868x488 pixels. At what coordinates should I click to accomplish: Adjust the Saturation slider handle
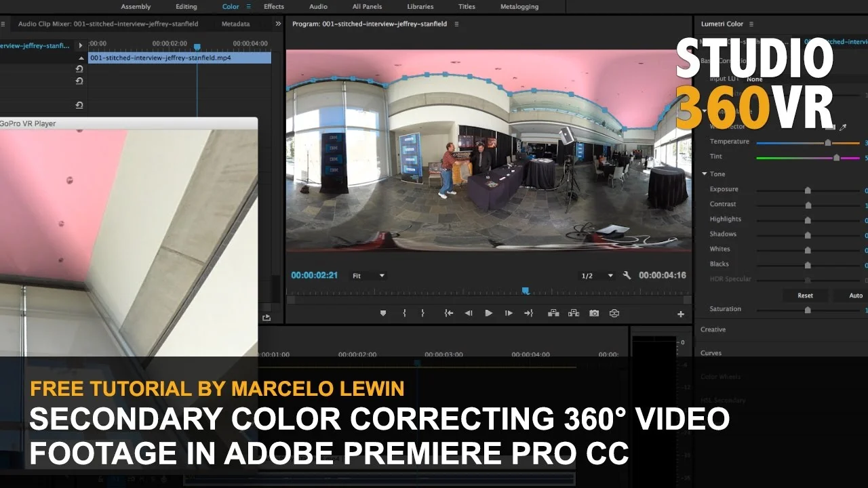pyautogui.click(x=808, y=310)
